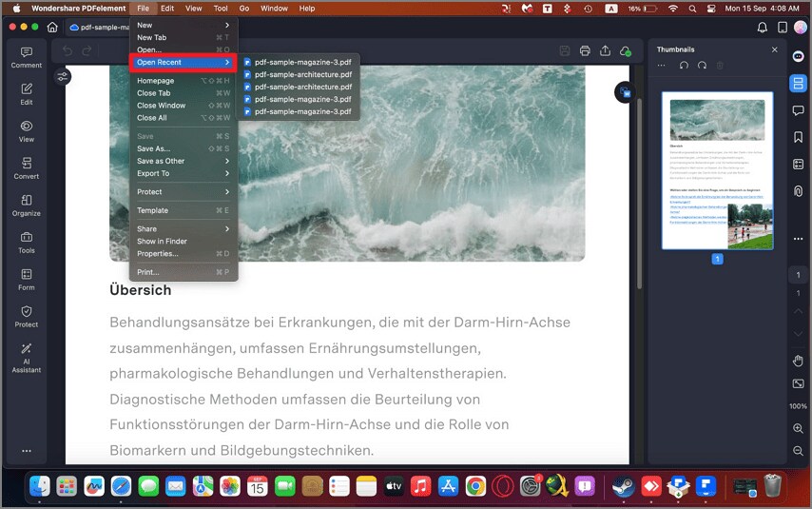Viewport: 812px width, 509px height.
Task: Expand the Protect submenu in File menu
Action: pyautogui.click(x=184, y=192)
